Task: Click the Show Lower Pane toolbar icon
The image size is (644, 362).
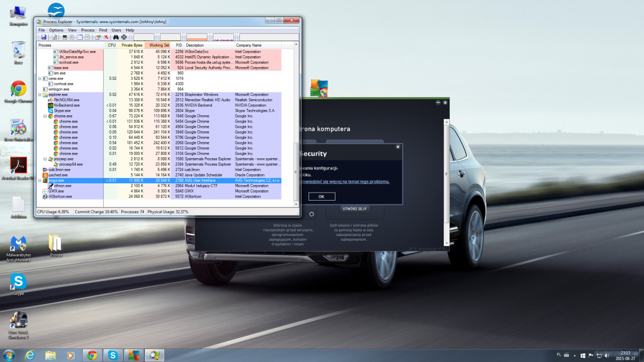Action: [x=80, y=37]
